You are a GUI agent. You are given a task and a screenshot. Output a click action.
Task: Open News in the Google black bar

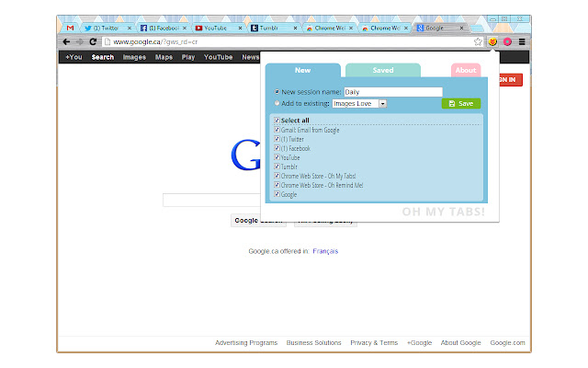(x=251, y=57)
